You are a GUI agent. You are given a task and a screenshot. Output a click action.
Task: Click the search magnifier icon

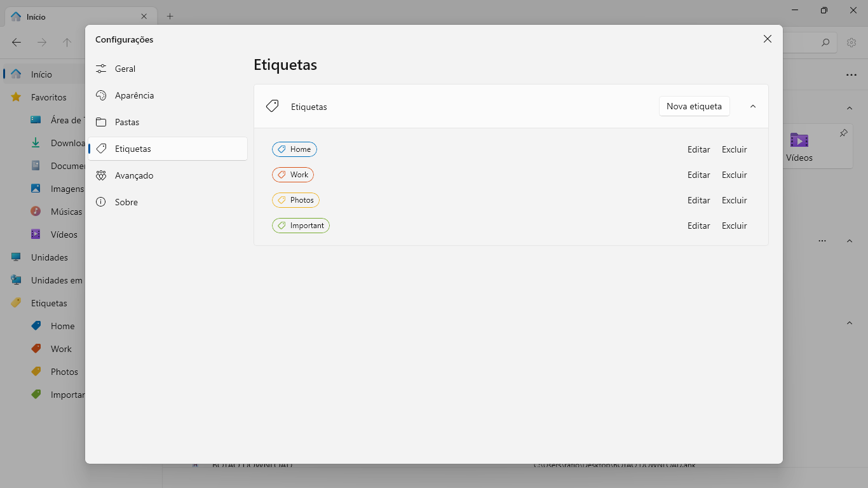click(825, 43)
